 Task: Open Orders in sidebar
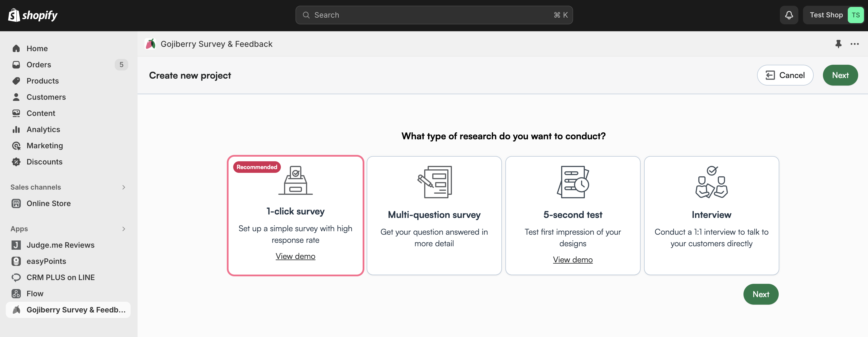[68, 65]
